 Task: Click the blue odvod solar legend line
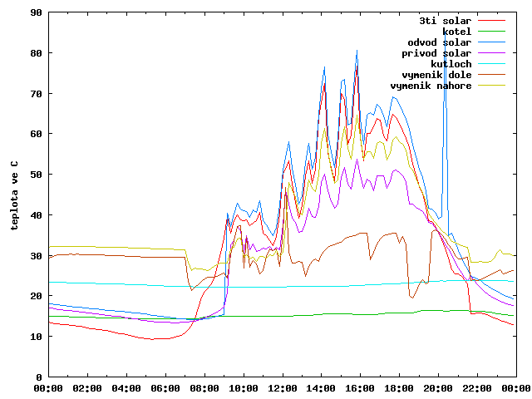(491, 42)
